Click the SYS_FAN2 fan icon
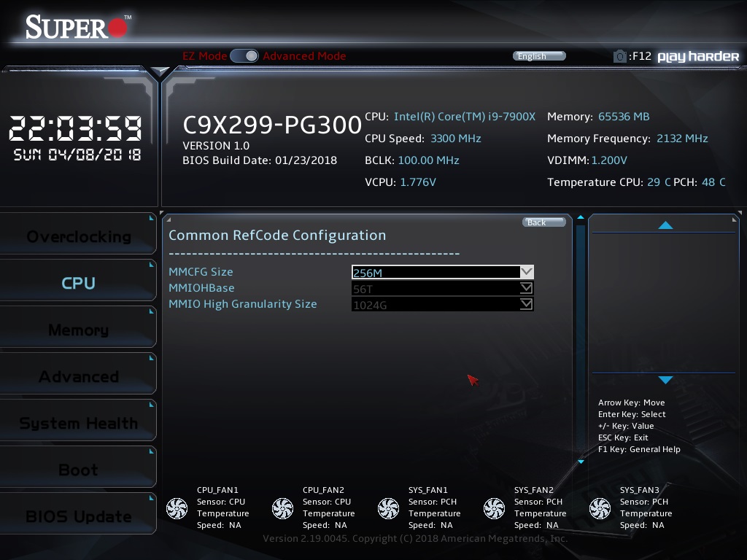This screenshot has width=747, height=560. pyautogui.click(x=494, y=508)
